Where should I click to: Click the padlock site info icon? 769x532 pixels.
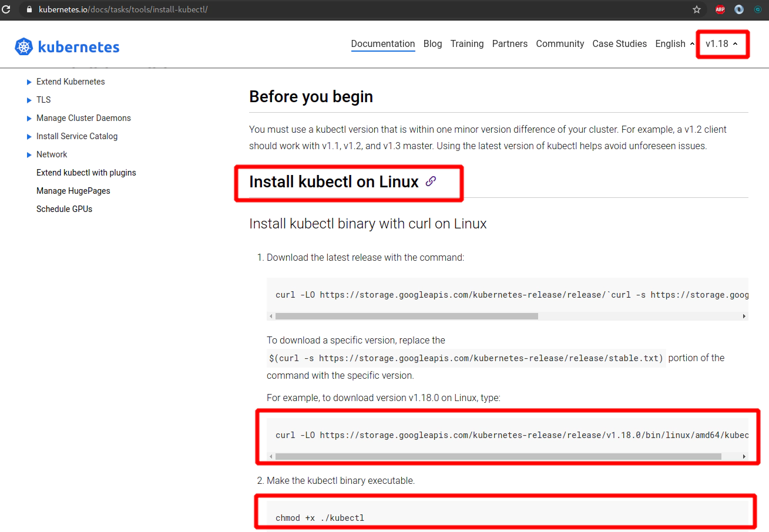click(x=28, y=9)
